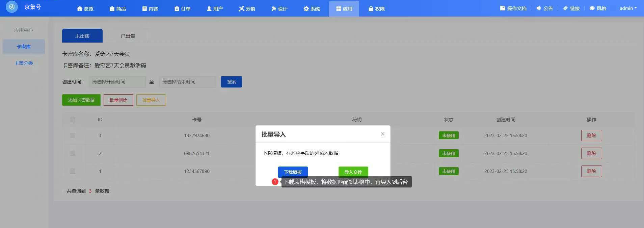Open the 订单 clipboard icon in navbar
Screen dimensions: 644x228
click(x=177, y=8)
